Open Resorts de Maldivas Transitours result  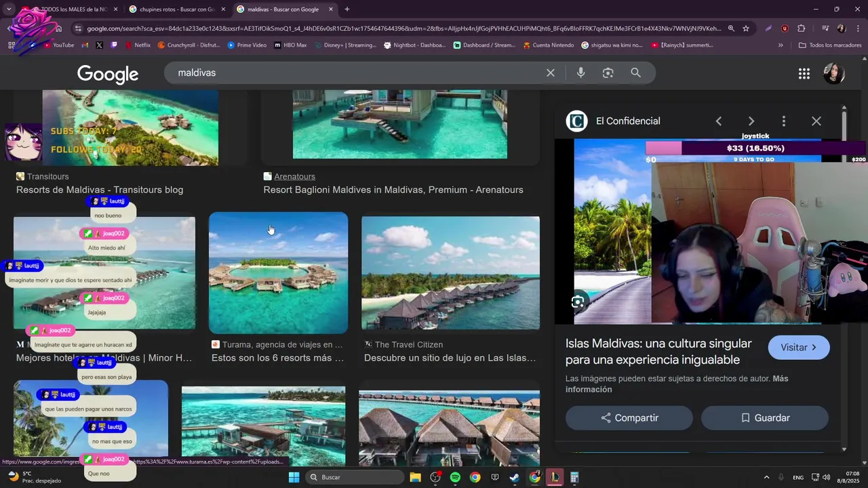100,190
